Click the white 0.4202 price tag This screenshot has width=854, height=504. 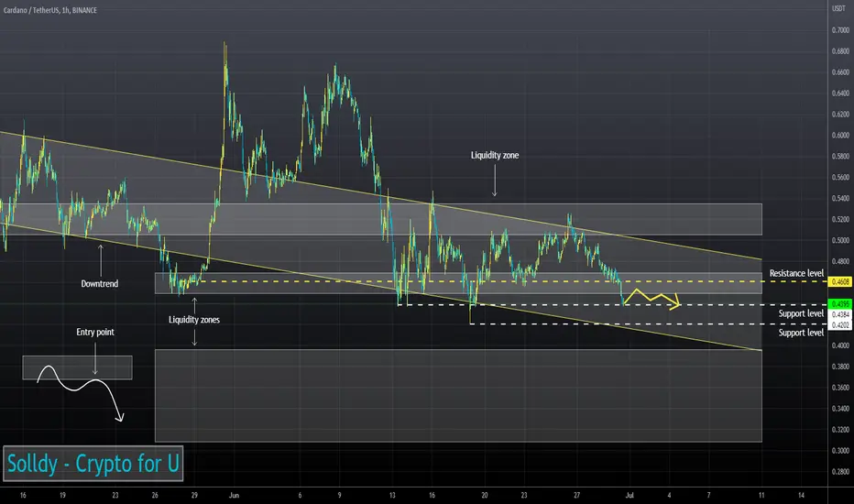[840, 324]
